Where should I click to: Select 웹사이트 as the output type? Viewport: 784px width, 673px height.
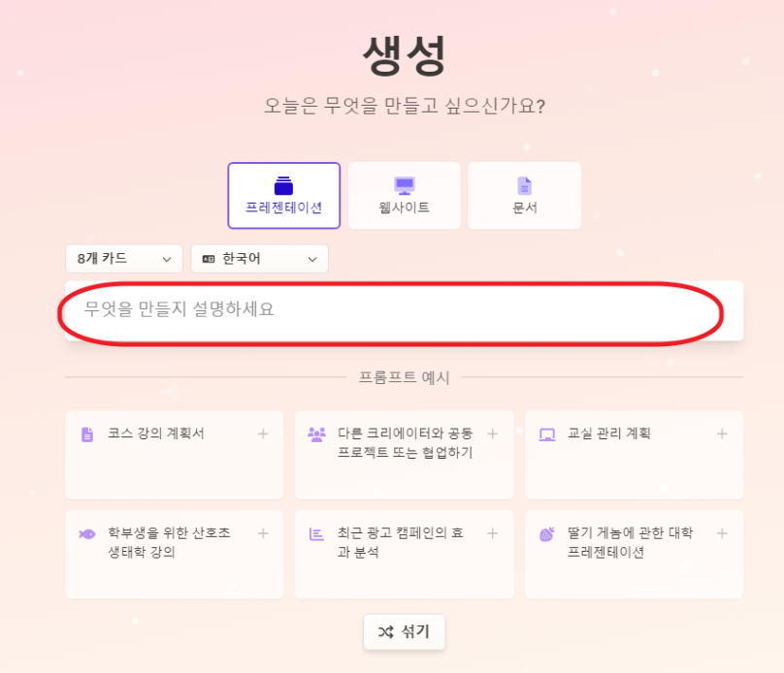404,195
